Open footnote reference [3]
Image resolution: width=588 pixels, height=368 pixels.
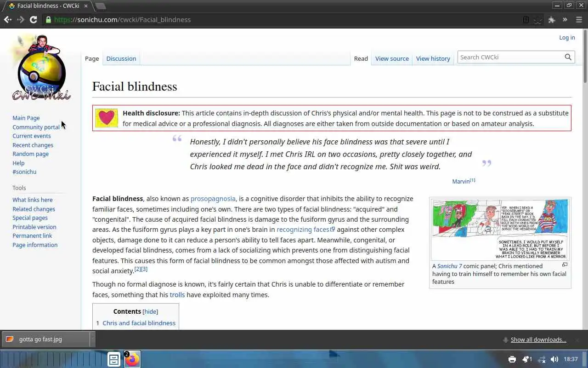tap(144, 269)
